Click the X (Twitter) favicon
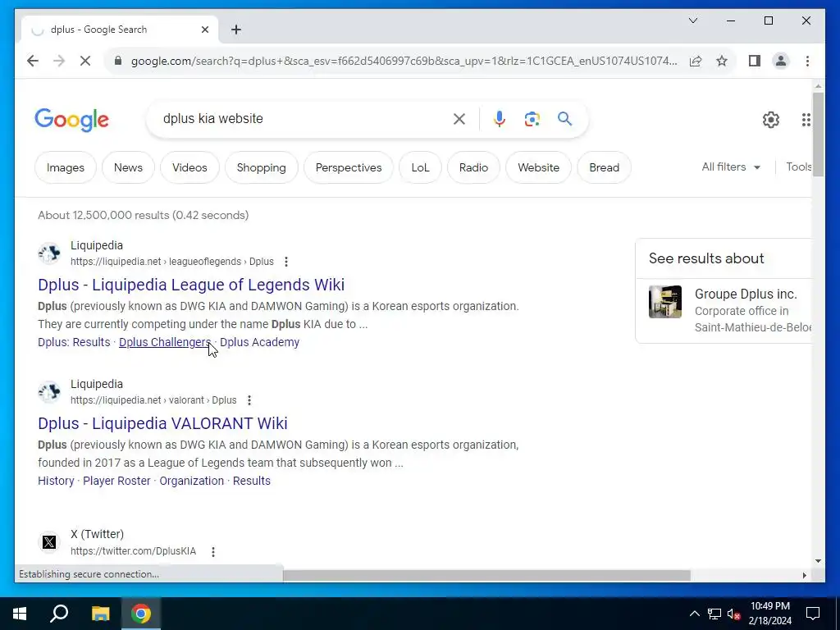The height and width of the screenshot is (630, 840). (x=49, y=542)
